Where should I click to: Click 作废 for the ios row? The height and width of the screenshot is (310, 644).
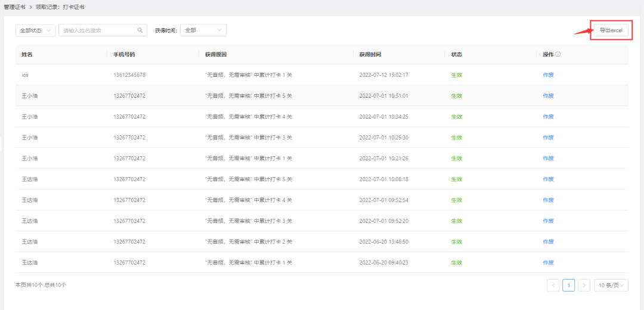pos(549,75)
